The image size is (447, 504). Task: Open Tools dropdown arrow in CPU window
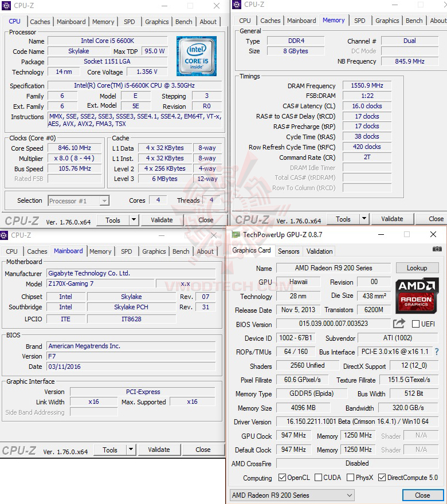click(x=134, y=220)
